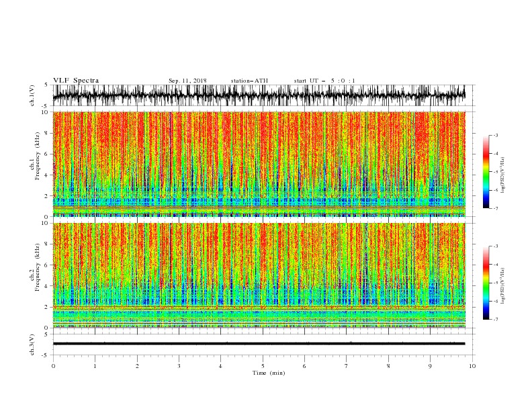Click the "-5" label on ch.2 colorbar
Viewport: 532px width, 411px height.
(496, 283)
